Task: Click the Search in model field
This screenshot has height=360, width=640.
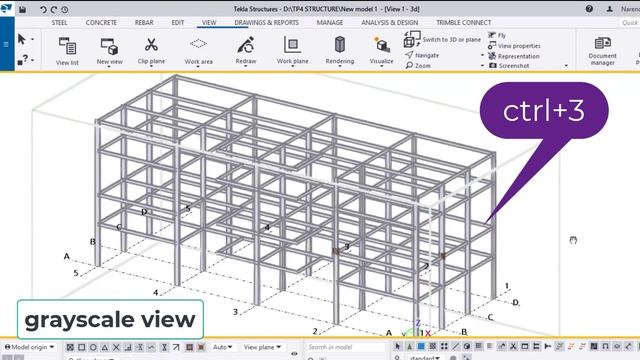Action: pos(345,347)
